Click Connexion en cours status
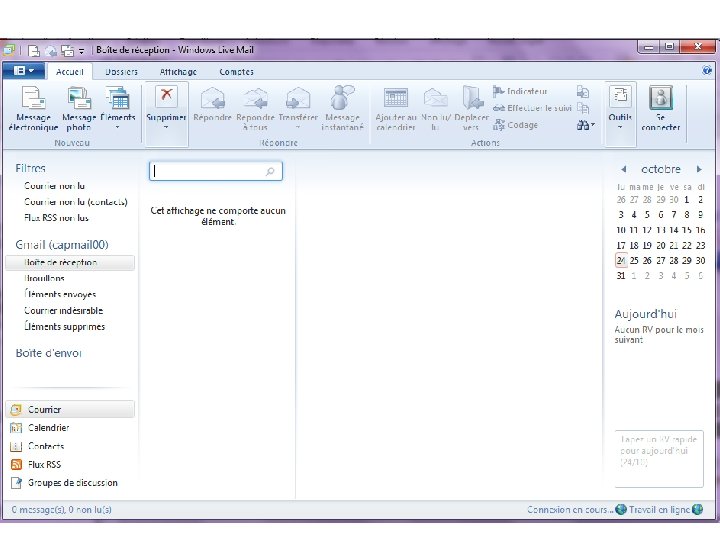Image resolution: width=720 pixels, height=540 pixels. [x=570, y=510]
